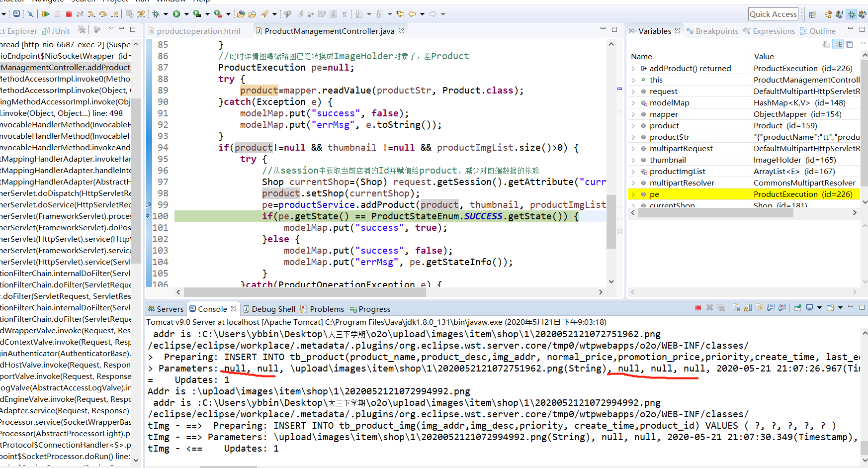Switch to the productoperation.html editor tab
This screenshot has height=468, width=868.
tap(194, 31)
